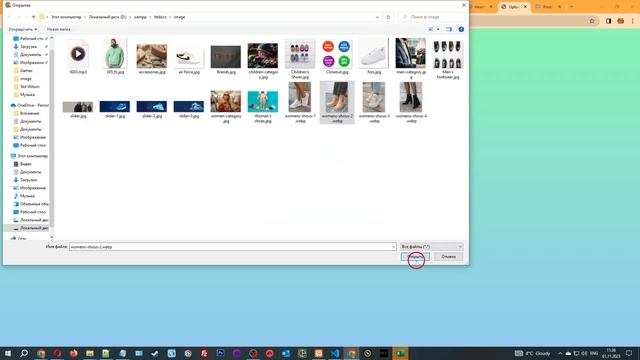Open the file type filter dropdown
Image resolution: width=640 pixels, height=360 pixels.
pyautogui.click(x=431, y=247)
